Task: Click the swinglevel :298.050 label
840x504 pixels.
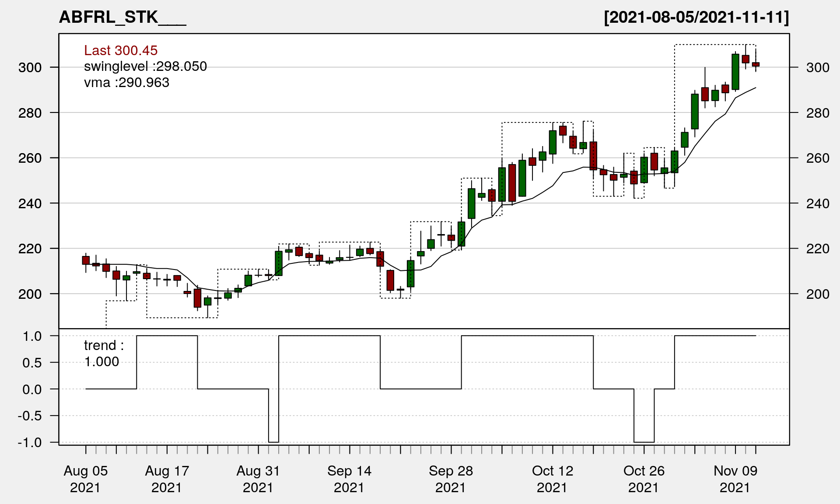Action: [145, 66]
